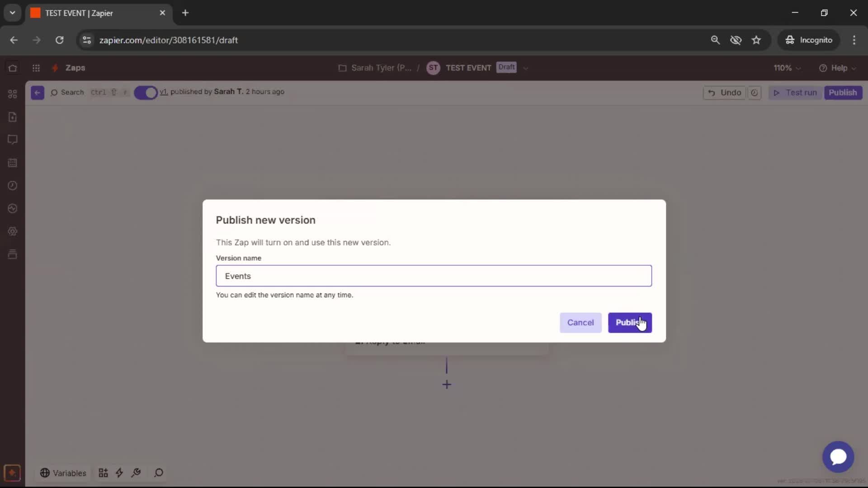Screen dimensions: 868x488
Task: Open the AI copilot sparkle icon
Action: [x=12, y=473]
